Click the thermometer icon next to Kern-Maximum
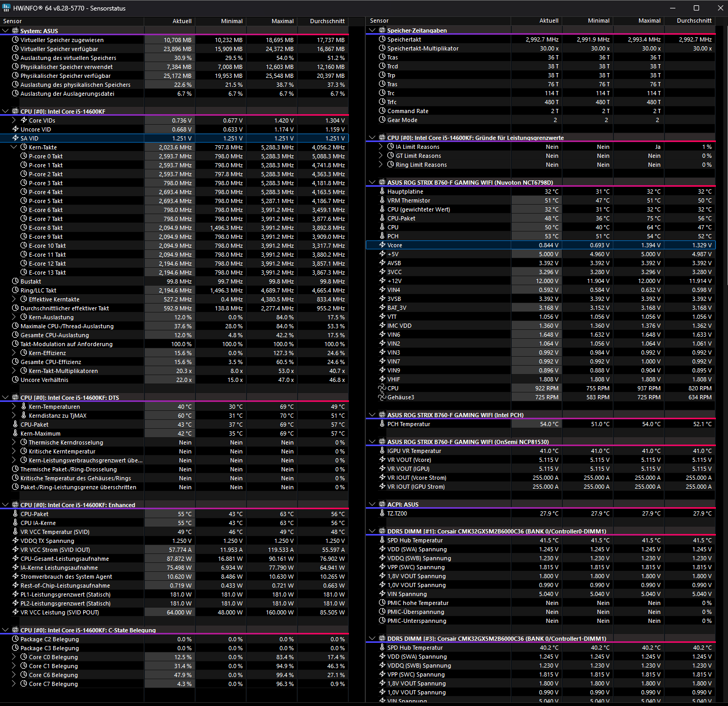Image resolution: width=728 pixels, height=706 pixels. pos(15,433)
